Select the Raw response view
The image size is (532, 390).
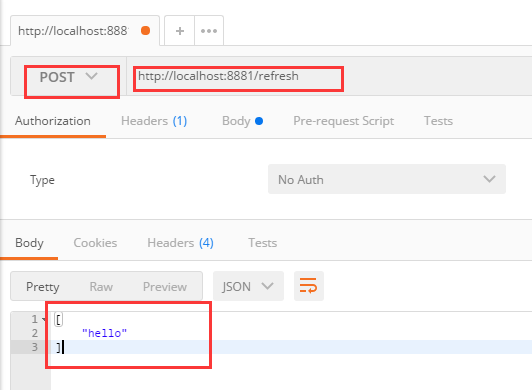pos(101,287)
